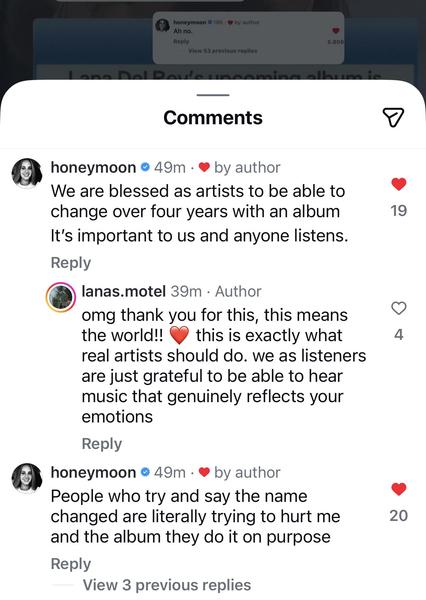Tap 'by author' heart on second comment
The image size is (426, 600).
205,472
